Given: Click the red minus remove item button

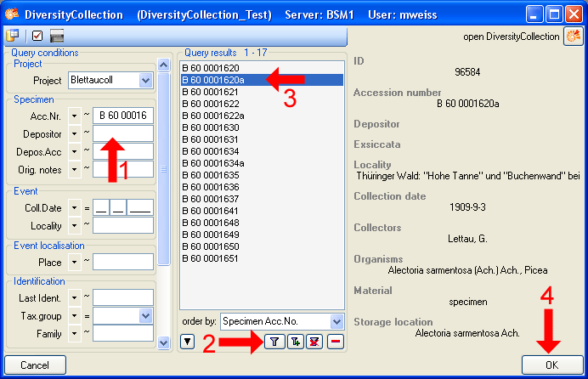Looking at the screenshot, I should 336,341.
